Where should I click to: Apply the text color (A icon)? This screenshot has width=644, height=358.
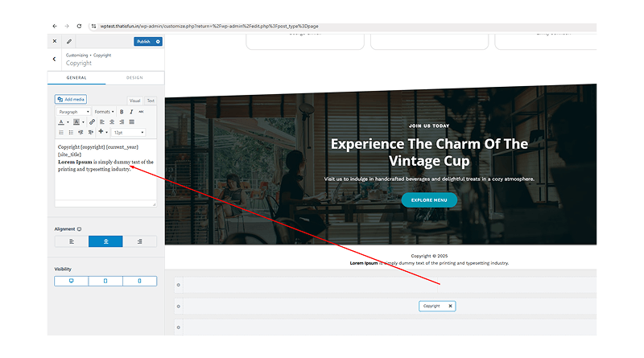(61, 122)
